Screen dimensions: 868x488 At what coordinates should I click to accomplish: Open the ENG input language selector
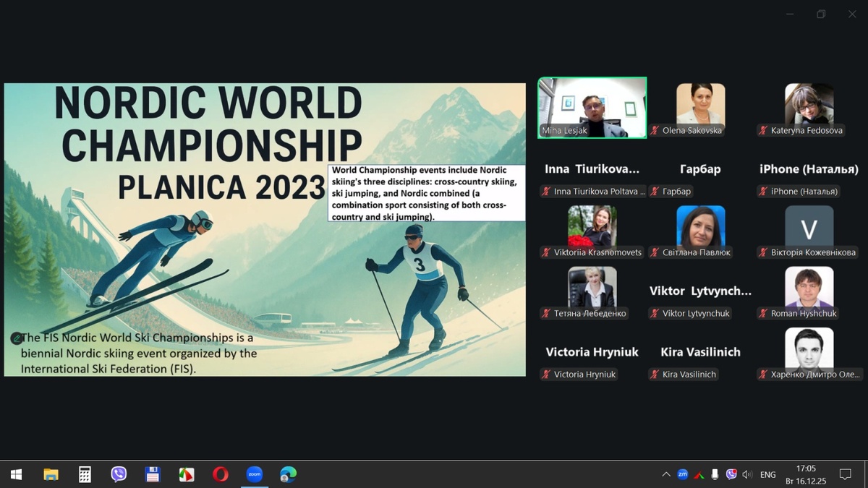(767, 474)
